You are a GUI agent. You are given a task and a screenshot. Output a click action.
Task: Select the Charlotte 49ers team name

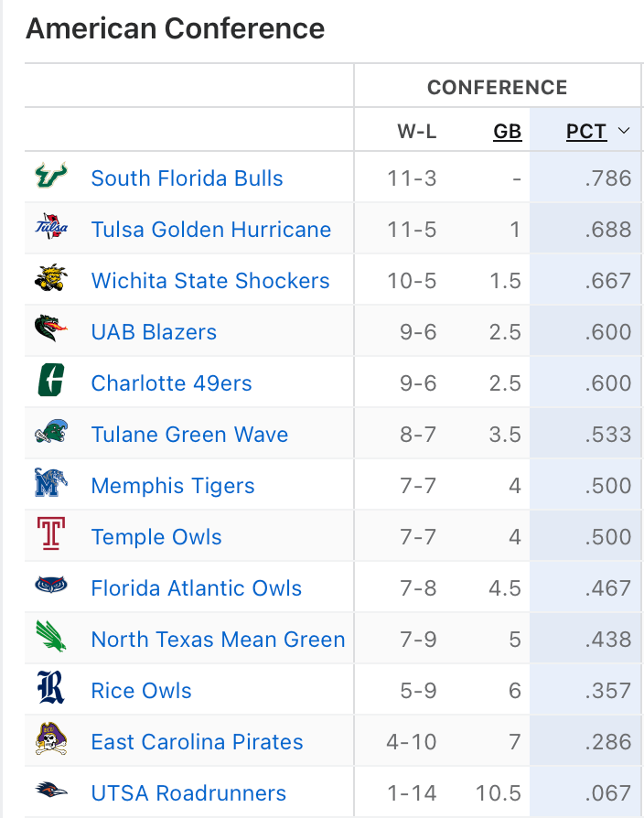tap(171, 383)
